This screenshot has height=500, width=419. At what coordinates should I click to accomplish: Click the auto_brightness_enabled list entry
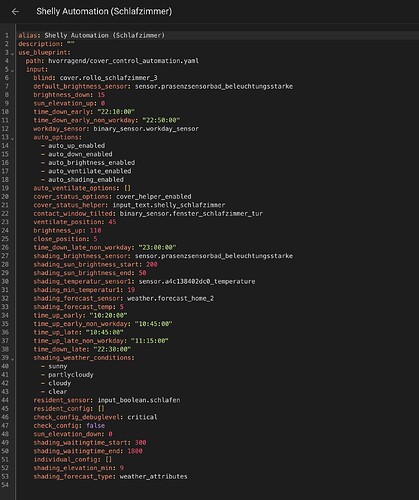(x=91, y=163)
